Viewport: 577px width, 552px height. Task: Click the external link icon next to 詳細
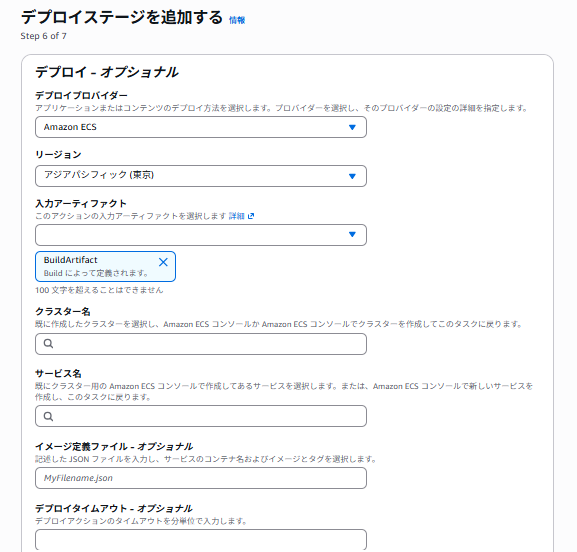coord(251,216)
